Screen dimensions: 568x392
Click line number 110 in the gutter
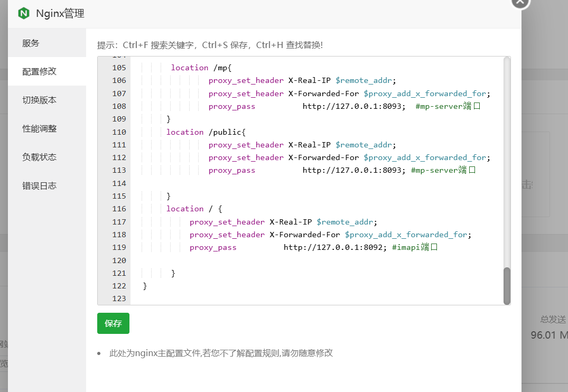tap(119, 132)
